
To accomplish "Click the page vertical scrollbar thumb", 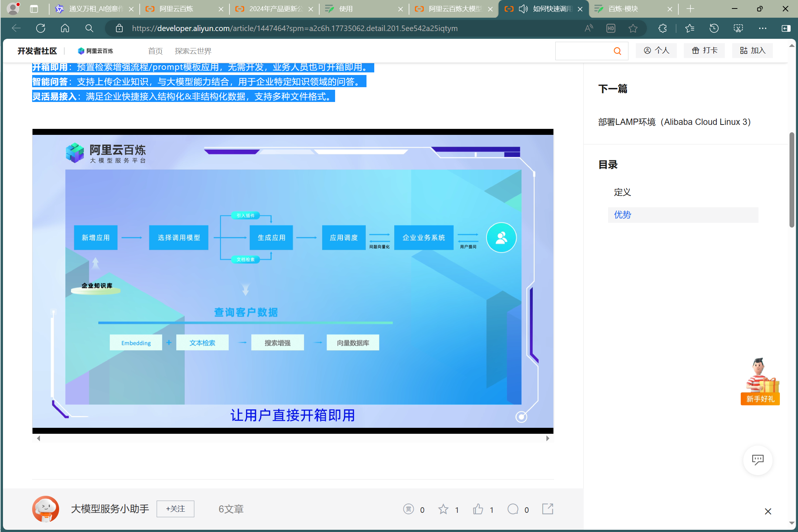I will coord(792,180).
